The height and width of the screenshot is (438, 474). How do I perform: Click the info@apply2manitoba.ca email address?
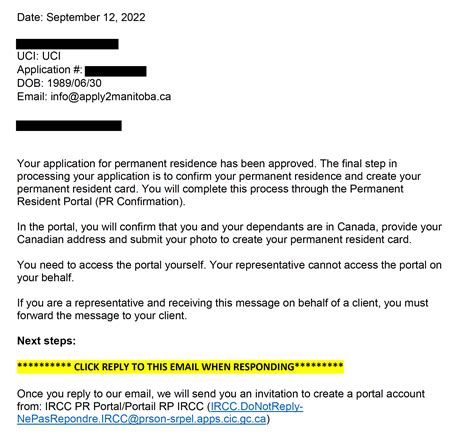(111, 97)
